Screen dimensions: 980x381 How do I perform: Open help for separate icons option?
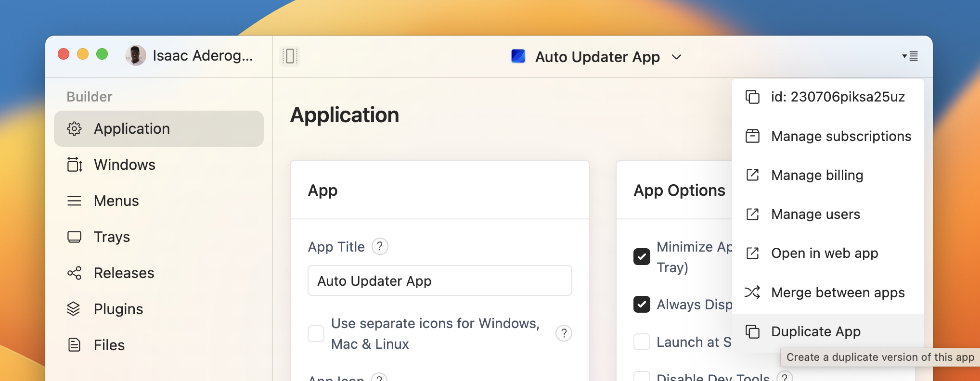(564, 333)
